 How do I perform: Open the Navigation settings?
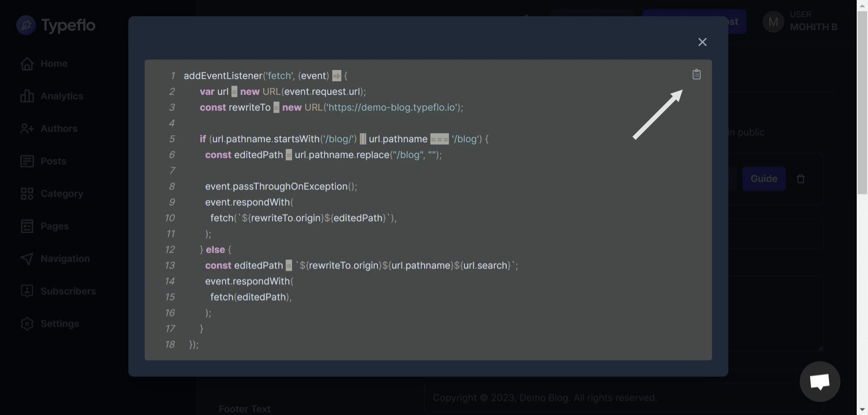tap(65, 259)
